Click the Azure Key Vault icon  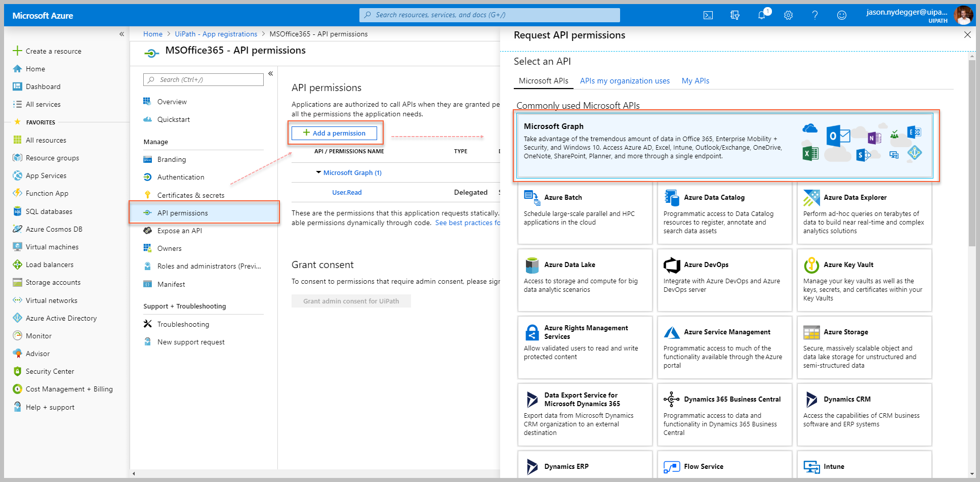[811, 265]
